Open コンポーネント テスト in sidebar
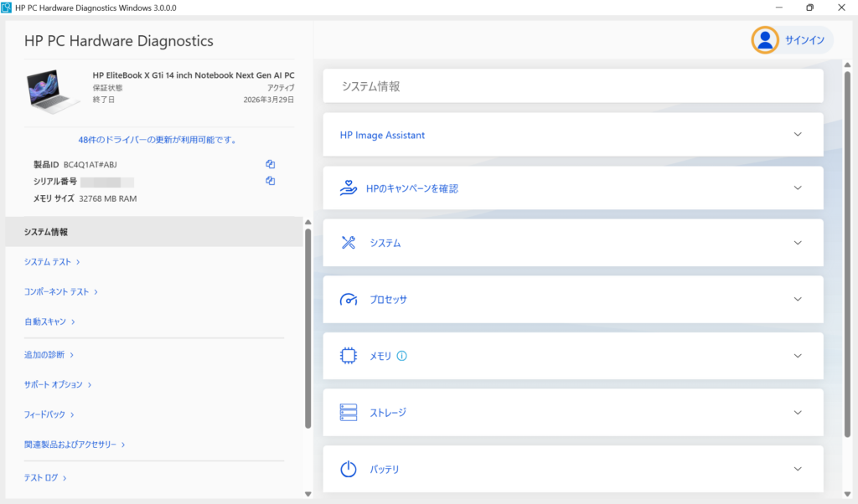858x504 pixels. click(x=60, y=292)
